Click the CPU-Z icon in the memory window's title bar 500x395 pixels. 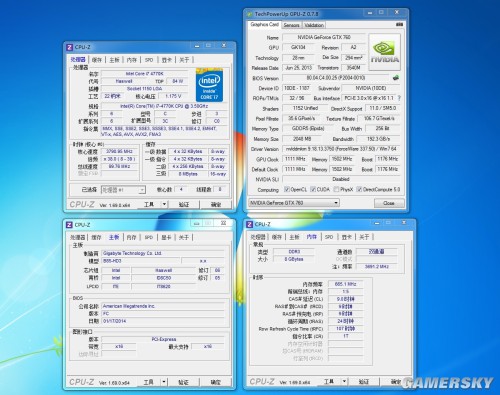(x=249, y=224)
